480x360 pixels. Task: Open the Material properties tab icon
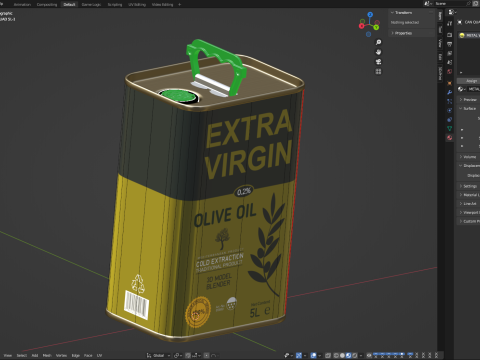[x=450, y=138]
